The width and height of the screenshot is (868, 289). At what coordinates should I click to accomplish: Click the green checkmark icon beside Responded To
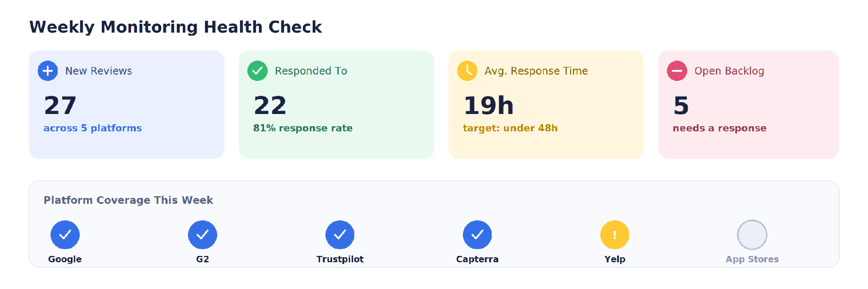tap(258, 71)
